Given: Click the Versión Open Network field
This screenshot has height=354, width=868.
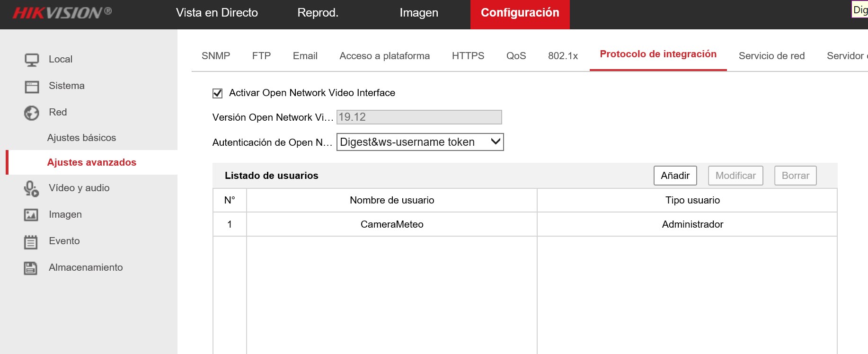Looking at the screenshot, I should [419, 117].
